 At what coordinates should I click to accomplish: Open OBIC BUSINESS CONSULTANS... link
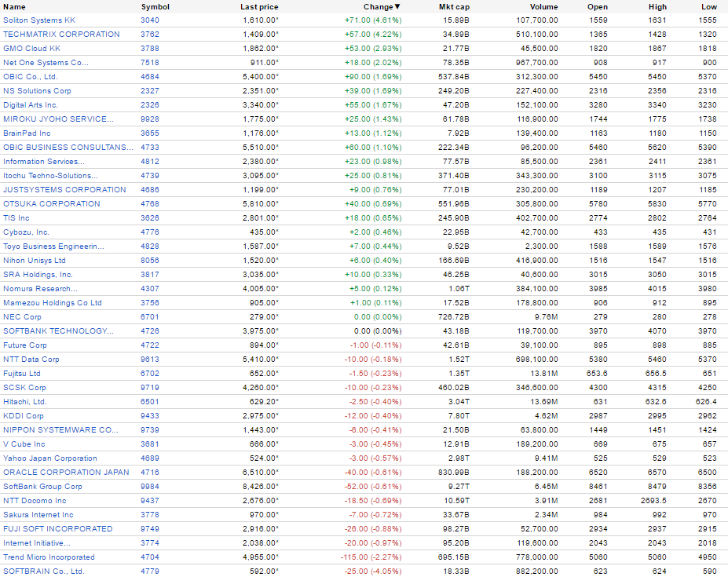pyautogui.click(x=68, y=148)
